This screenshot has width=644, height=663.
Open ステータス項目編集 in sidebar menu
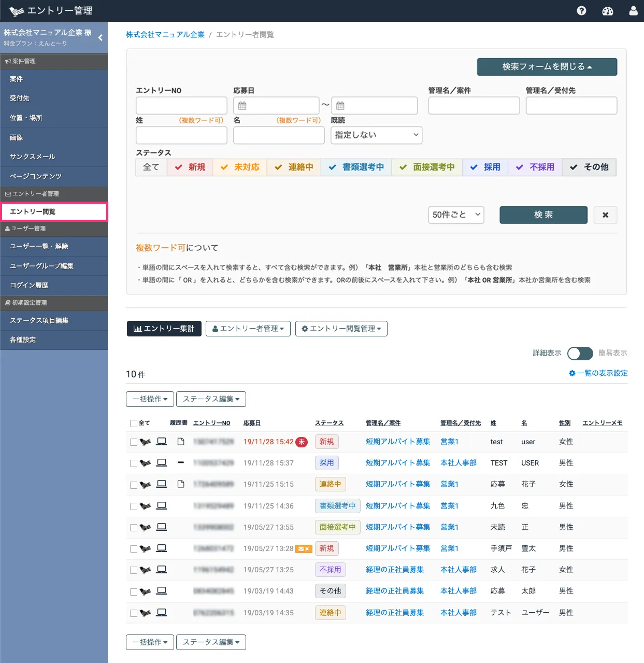pos(39,320)
